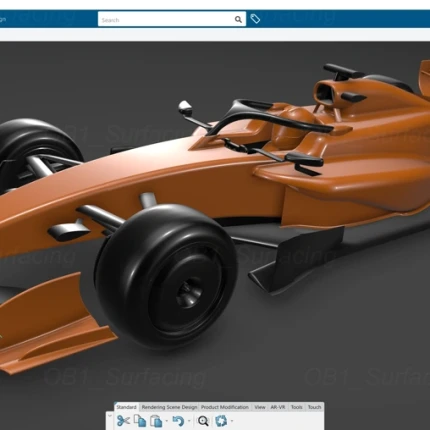Select the Product Modification tab
This screenshot has width=430, height=430.
tap(225, 407)
